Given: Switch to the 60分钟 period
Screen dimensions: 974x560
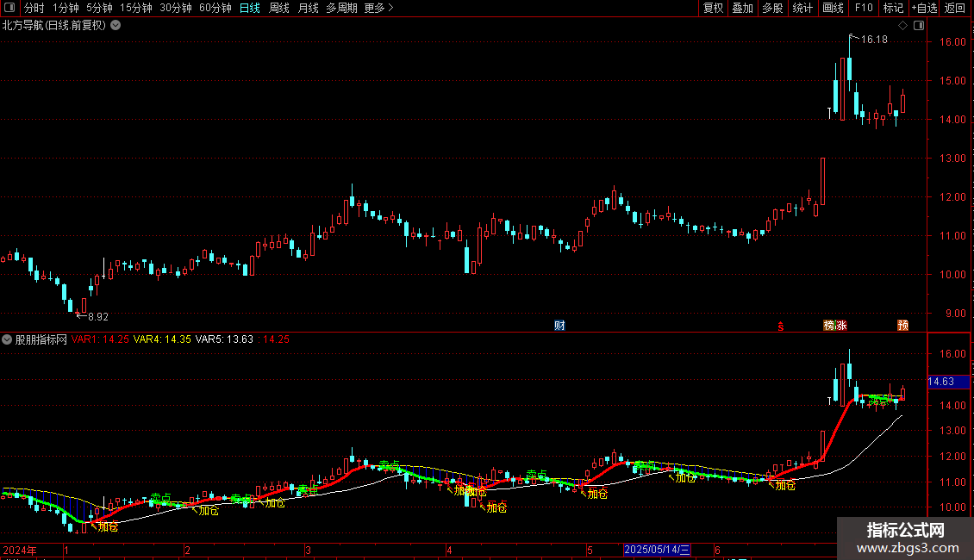Looking at the screenshot, I should point(215,8).
